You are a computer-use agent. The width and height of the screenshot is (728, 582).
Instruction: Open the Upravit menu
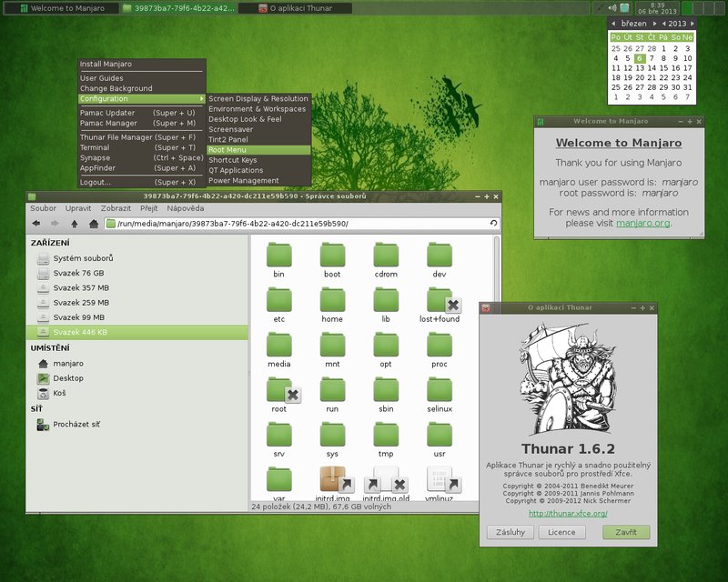[78, 208]
